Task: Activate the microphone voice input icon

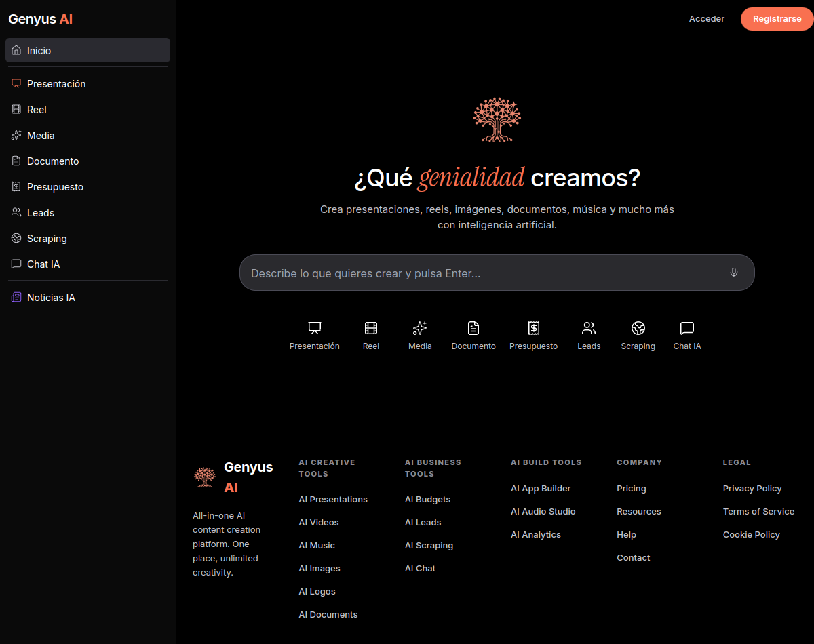Action: pos(734,273)
